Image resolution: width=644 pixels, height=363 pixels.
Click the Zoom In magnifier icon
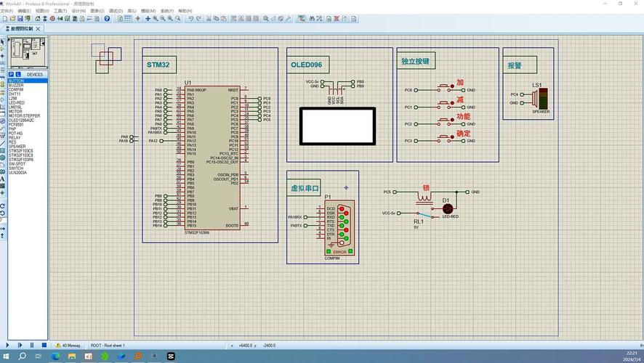[156, 18]
